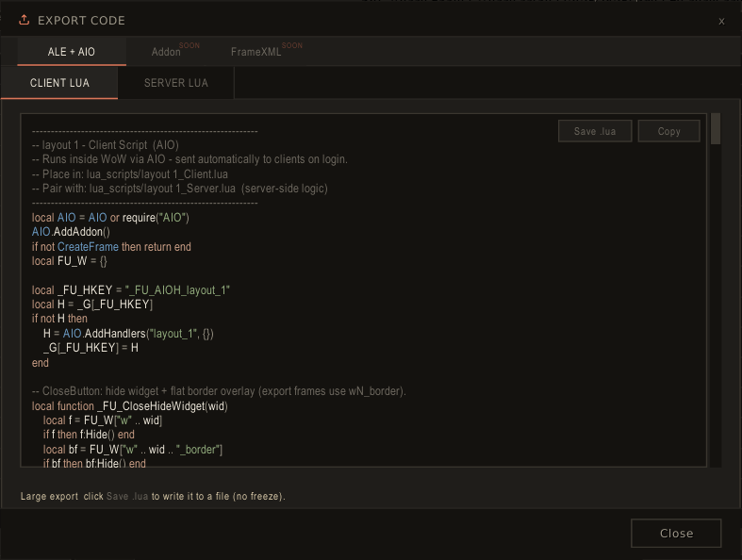The height and width of the screenshot is (560, 742).
Task: Select the ALE + AIO tab
Action: point(72,52)
